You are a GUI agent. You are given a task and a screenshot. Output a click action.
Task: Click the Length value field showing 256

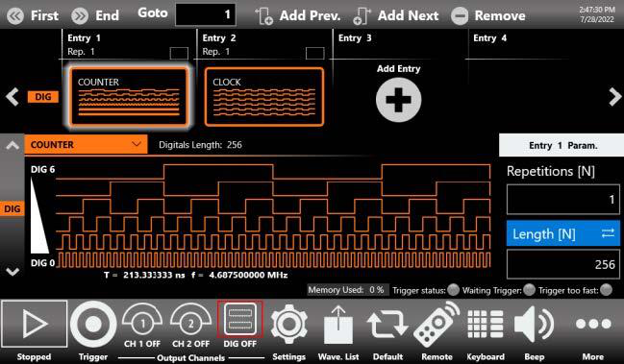[x=563, y=264]
